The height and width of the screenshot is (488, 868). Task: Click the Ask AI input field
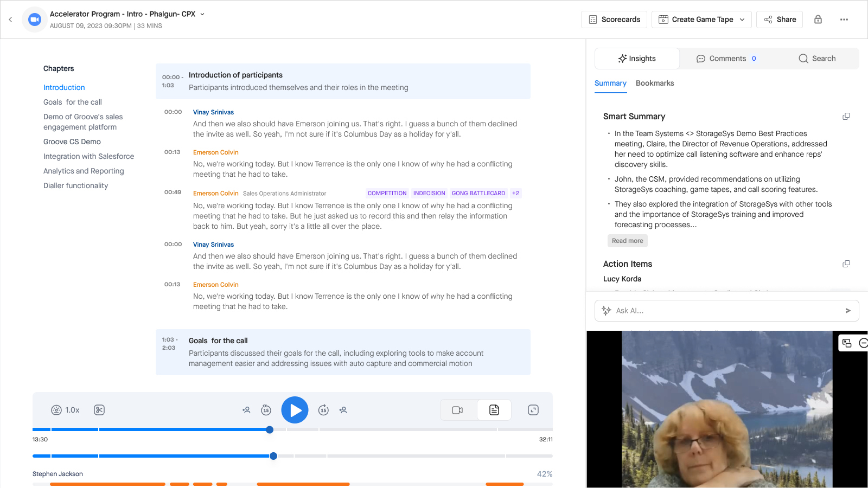[727, 311]
